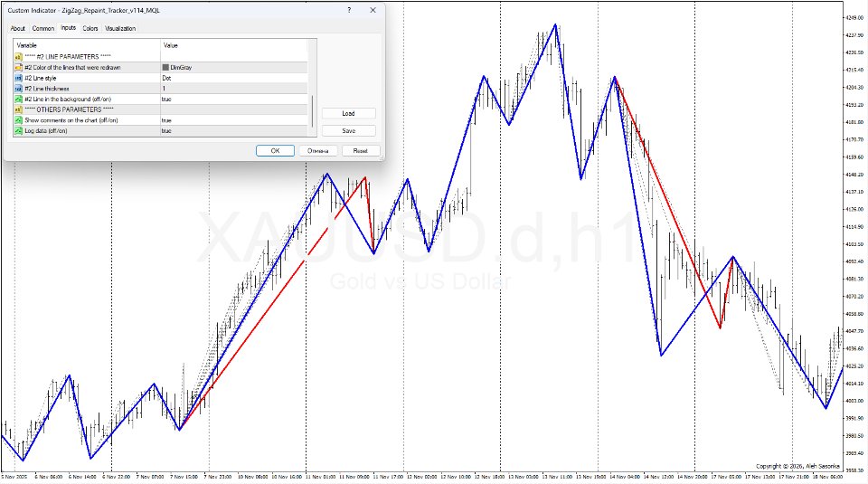Click the inputs list vertical scrollbar thumb
868x484 pixels.
(x=313, y=111)
